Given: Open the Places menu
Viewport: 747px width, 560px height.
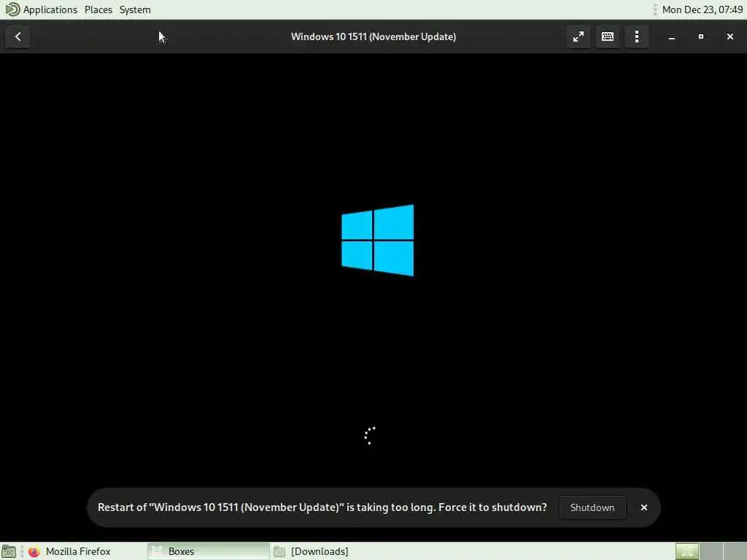Looking at the screenshot, I should [x=98, y=9].
